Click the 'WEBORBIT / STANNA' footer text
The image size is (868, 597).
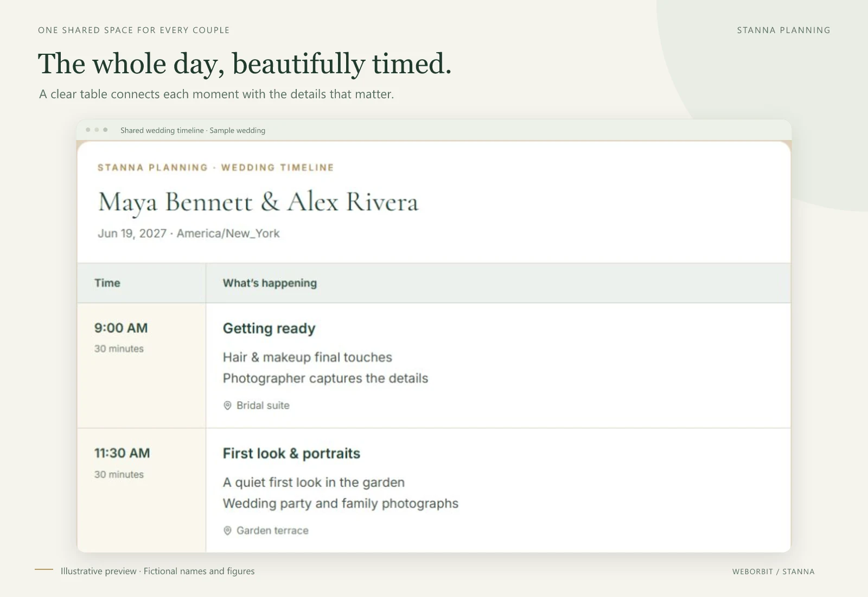773,571
